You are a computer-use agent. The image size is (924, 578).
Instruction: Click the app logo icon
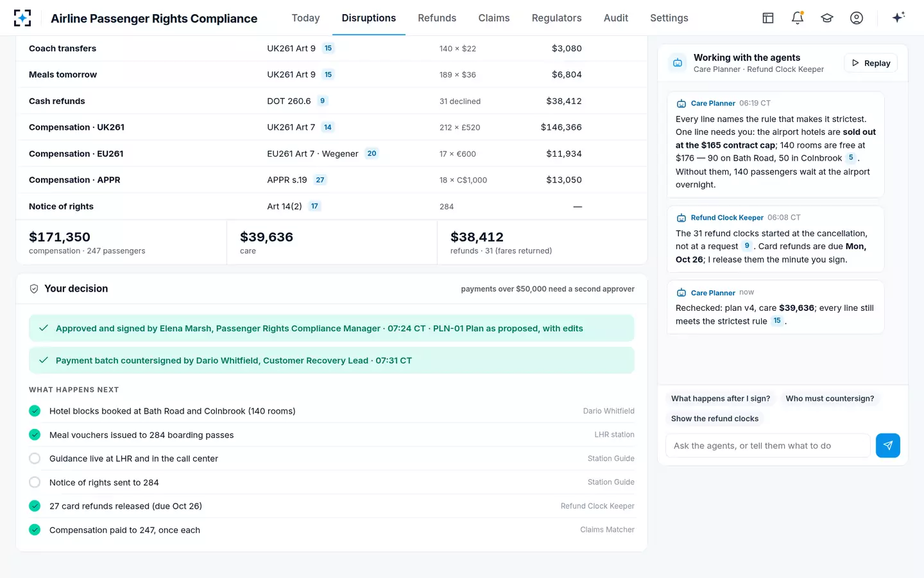coord(22,18)
